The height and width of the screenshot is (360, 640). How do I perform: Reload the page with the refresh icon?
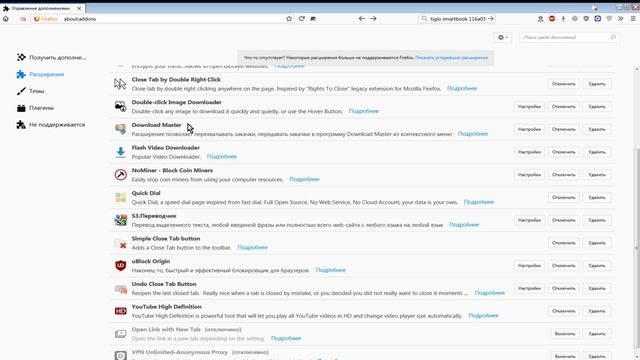pyautogui.click(x=302, y=19)
